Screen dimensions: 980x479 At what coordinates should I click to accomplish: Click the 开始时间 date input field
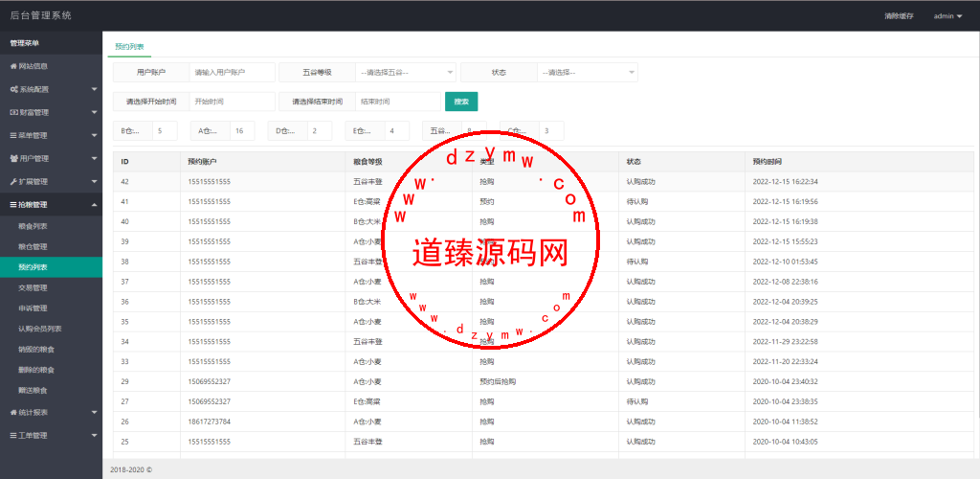[232, 102]
